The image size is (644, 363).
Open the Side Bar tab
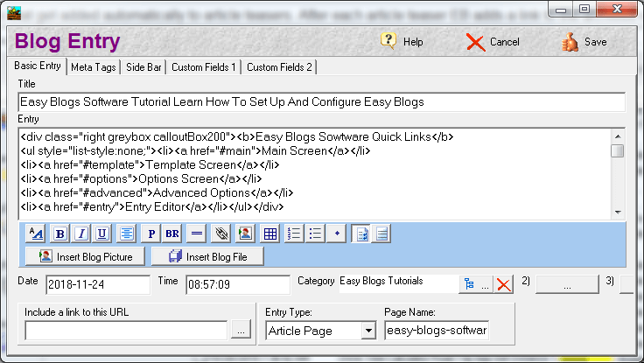(x=143, y=67)
